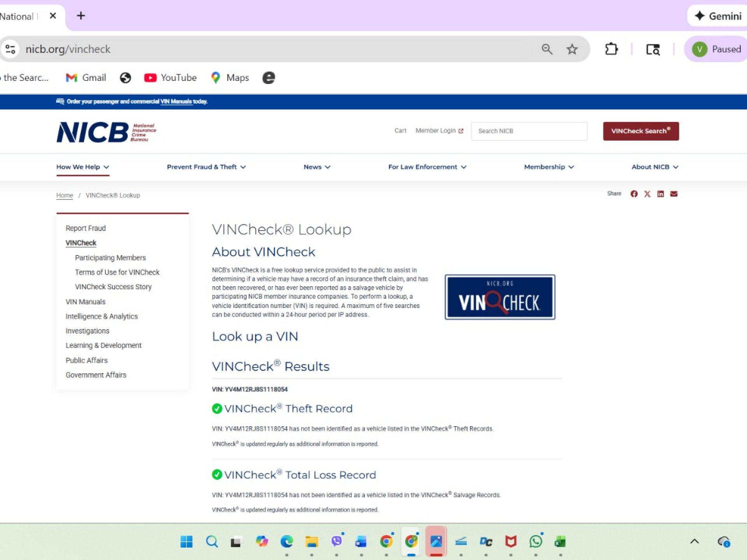This screenshot has width=747, height=560.
Task: Click the Search NICB input field
Action: pos(529,131)
